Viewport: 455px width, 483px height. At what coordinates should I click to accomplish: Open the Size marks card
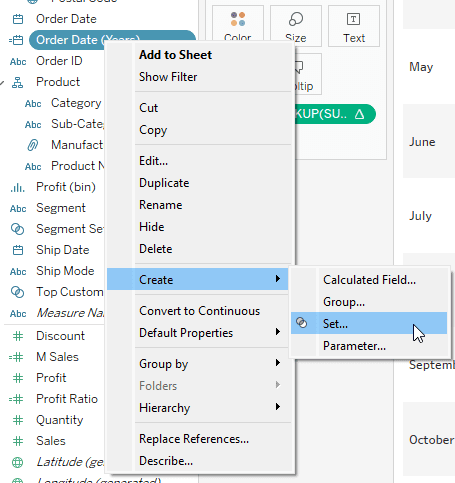tap(296, 26)
